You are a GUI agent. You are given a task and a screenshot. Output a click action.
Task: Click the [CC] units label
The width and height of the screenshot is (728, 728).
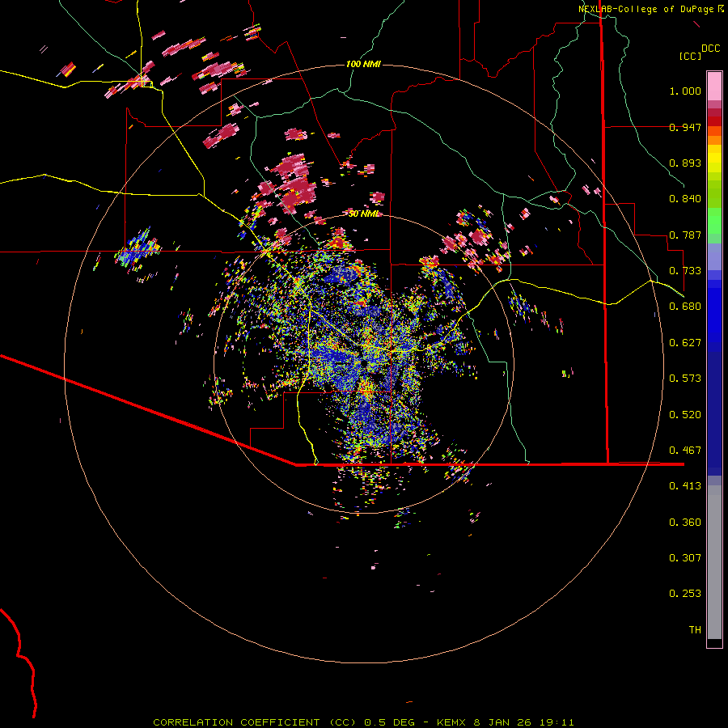[690, 56]
